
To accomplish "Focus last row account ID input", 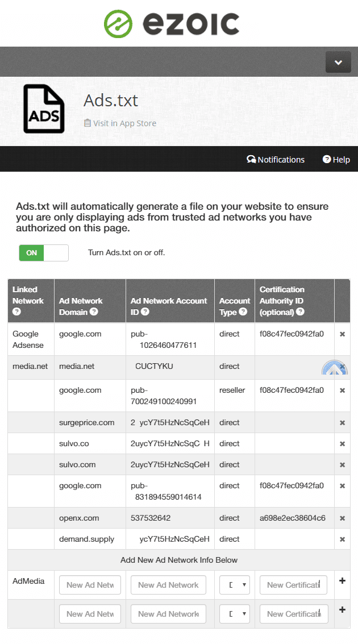I will coord(168,614).
